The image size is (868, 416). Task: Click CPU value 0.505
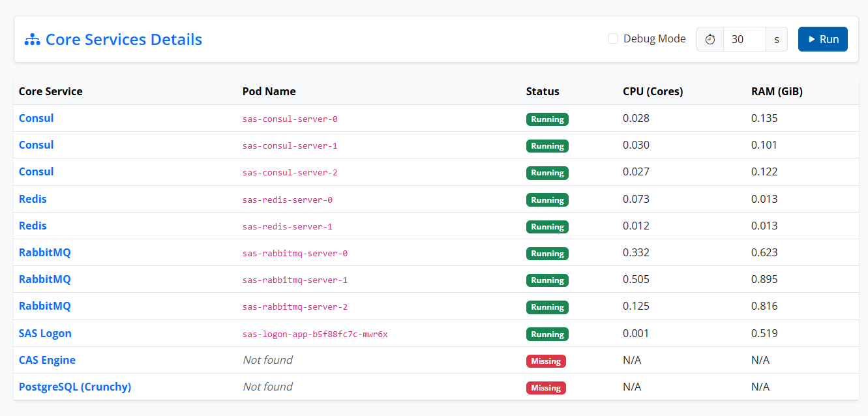coord(636,279)
